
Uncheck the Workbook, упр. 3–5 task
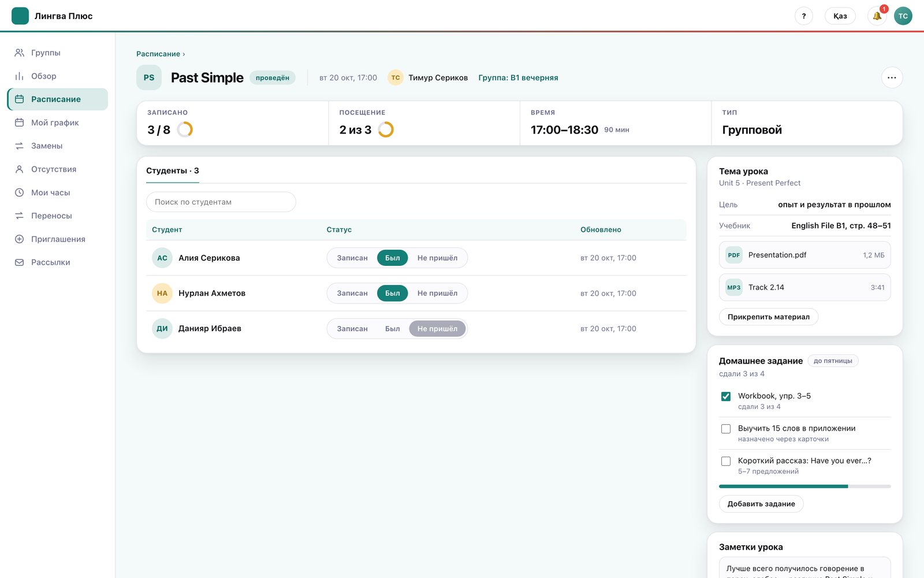click(726, 397)
